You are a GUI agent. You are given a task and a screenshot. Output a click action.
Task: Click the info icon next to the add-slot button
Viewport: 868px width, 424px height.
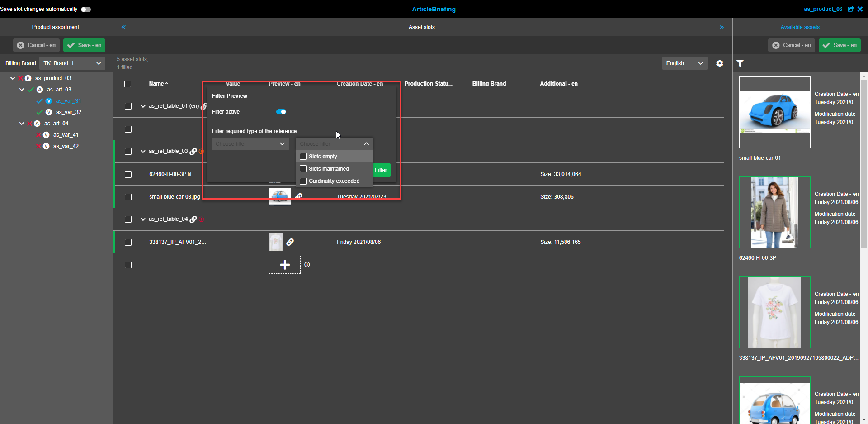pyautogui.click(x=307, y=264)
